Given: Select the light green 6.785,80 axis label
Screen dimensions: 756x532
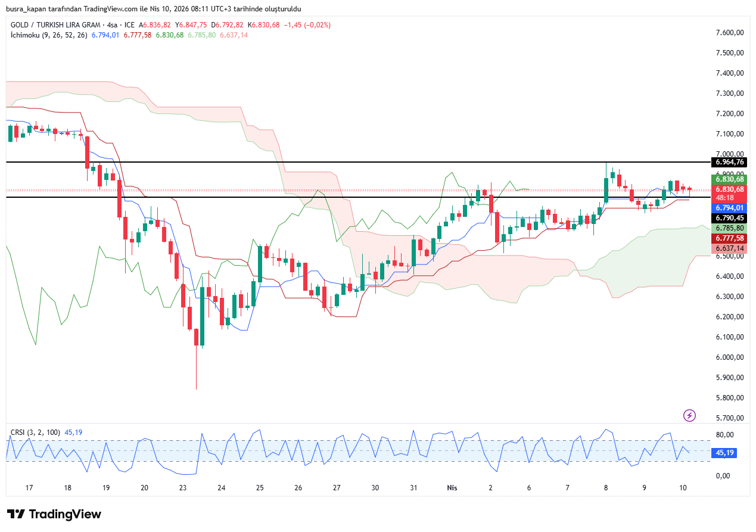Looking at the screenshot, I should click(729, 228).
